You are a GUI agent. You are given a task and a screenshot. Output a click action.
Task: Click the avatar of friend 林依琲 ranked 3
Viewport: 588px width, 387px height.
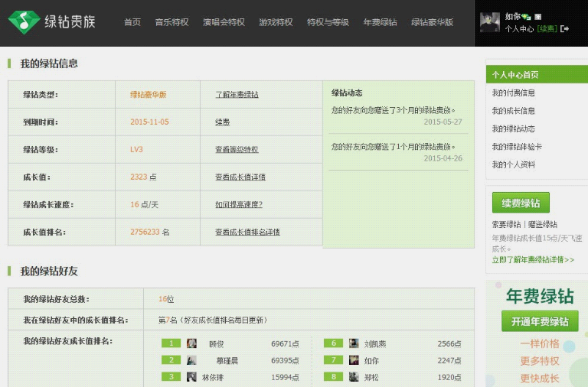(x=191, y=376)
